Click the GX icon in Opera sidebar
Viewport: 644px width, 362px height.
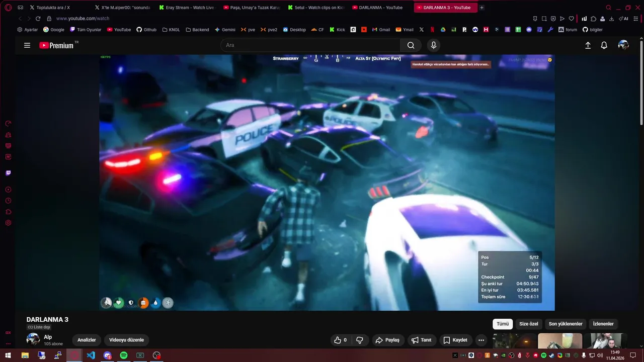(8, 332)
